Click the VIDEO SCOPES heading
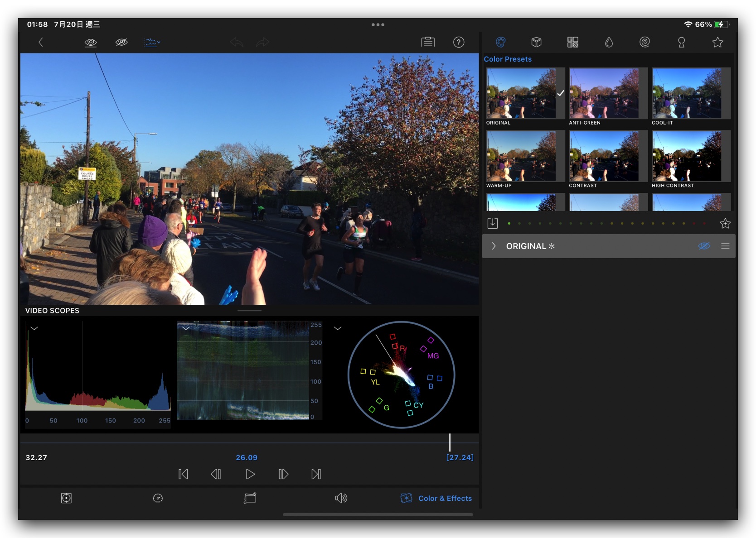Image resolution: width=756 pixels, height=538 pixels. [52, 311]
